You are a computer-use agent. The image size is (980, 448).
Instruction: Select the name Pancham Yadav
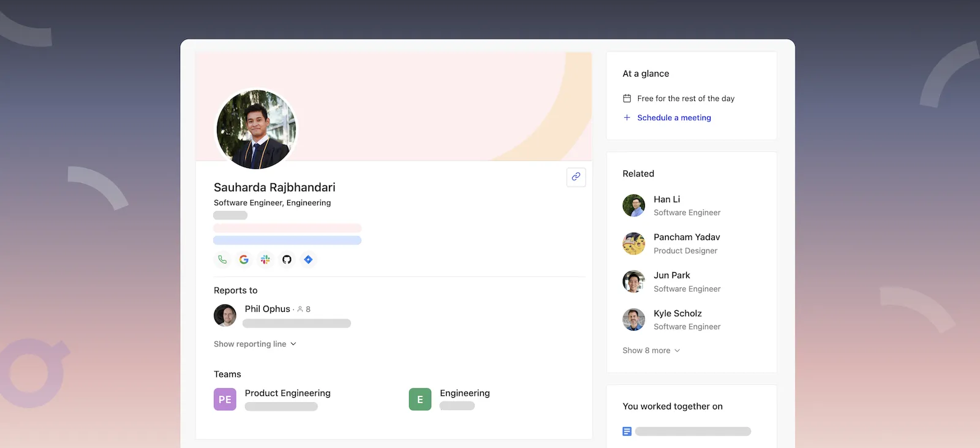coord(687,237)
